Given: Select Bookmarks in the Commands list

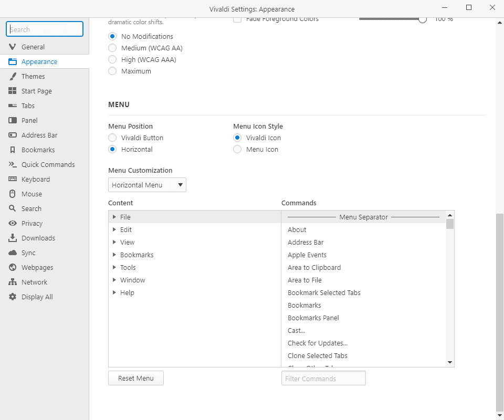Looking at the screenshot, I should tap(304, 305).
